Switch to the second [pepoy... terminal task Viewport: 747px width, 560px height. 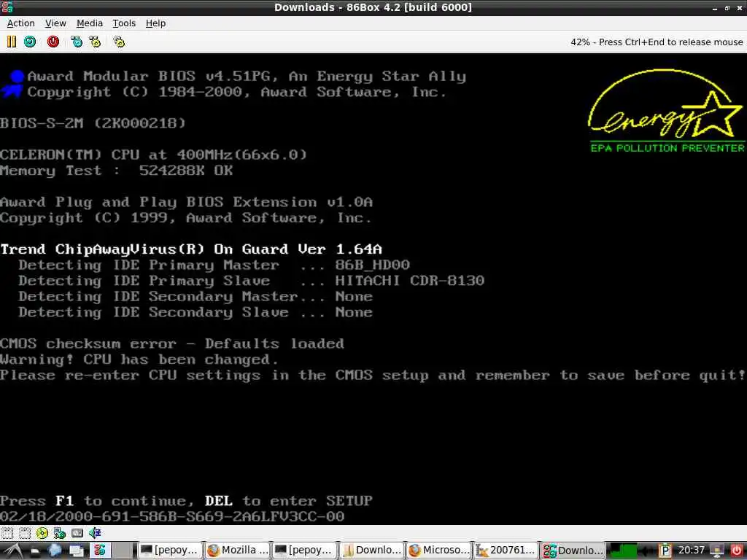pos(304,551)
